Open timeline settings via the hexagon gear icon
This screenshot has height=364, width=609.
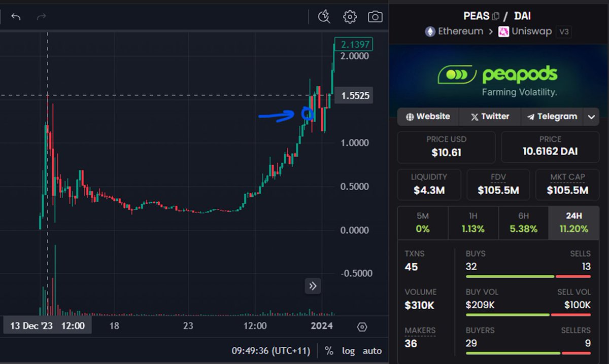(361, 327)
